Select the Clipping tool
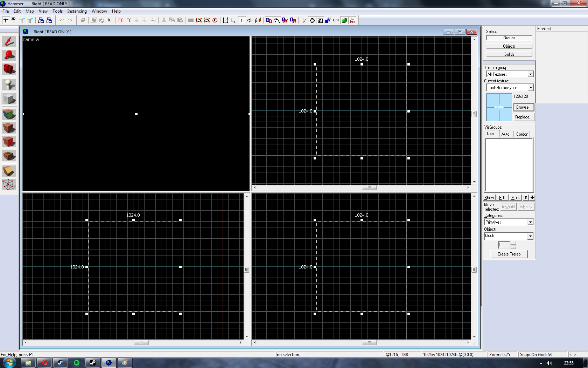The image size is (588, 368). coord(9,171)
